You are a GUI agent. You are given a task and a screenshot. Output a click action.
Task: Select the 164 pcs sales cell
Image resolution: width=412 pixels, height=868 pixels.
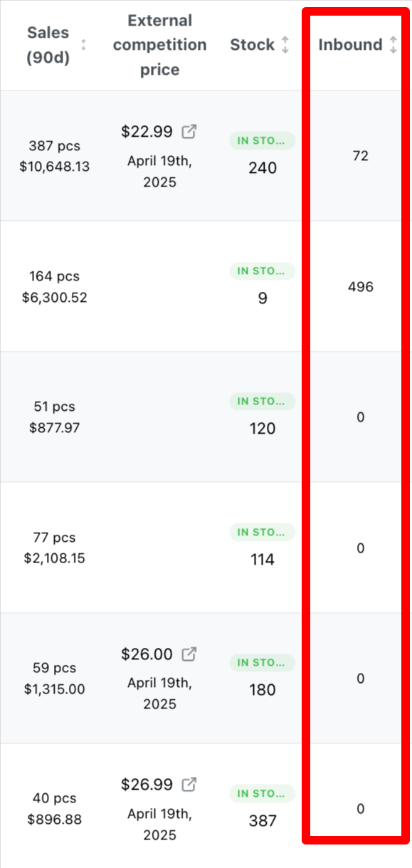click(x=55, y=287)
